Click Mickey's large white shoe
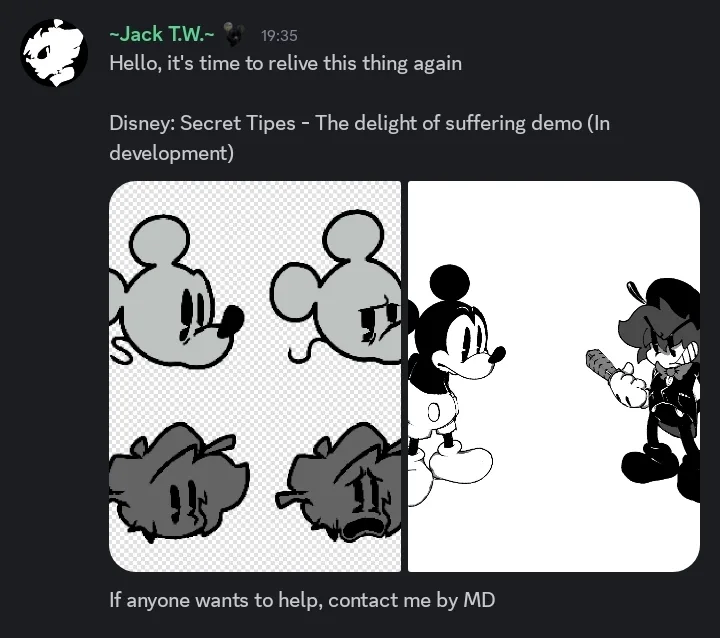The width and height of the screenshot is (720, 638). (461, 464)
